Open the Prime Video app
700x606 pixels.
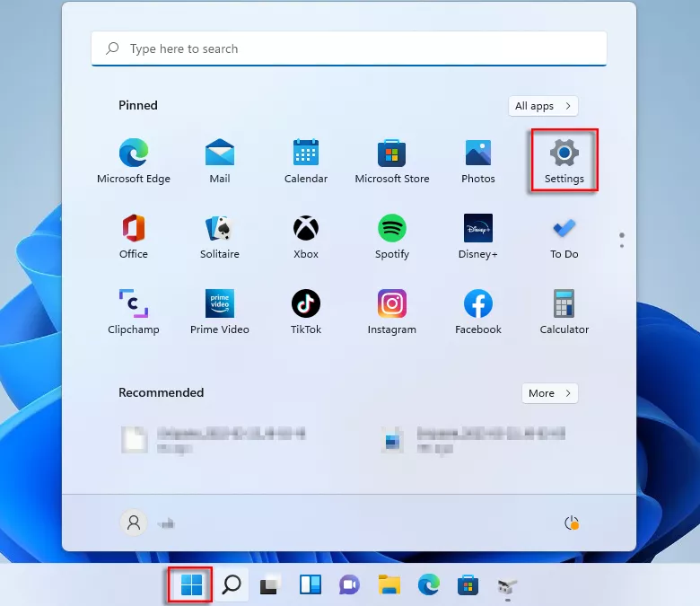click(220, 312)
